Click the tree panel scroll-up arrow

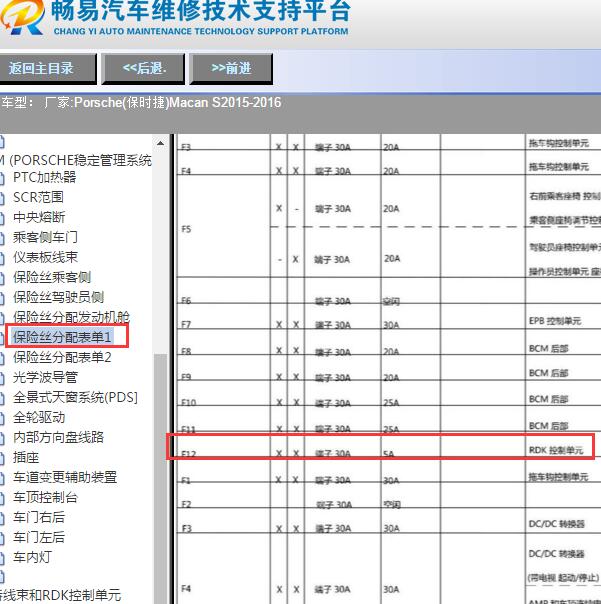160,143
